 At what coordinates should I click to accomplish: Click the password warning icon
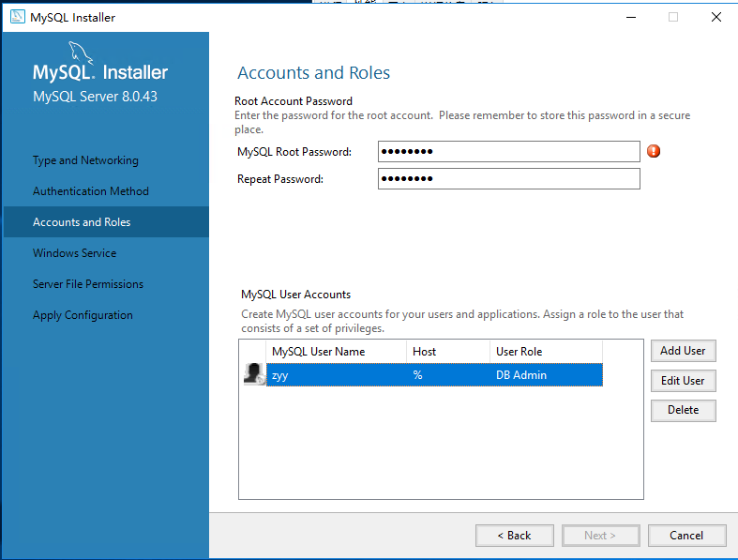[x=654, y=151]
